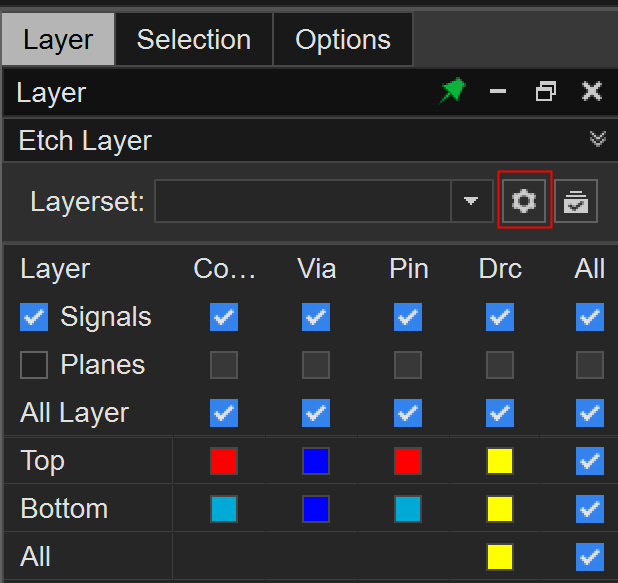Image resolution: width=618 pixels, height=583 pixels.
Task: Toggle the green pin icon
Action: pos(453,92)
